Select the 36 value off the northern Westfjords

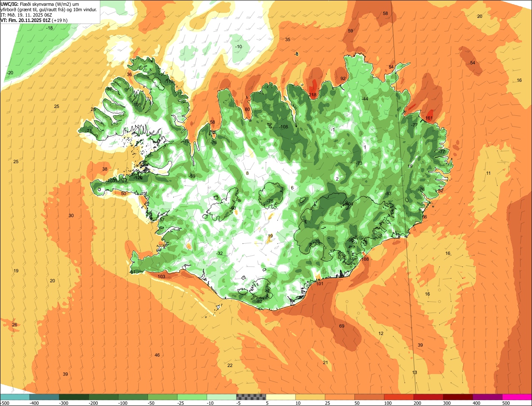(129, 75)
